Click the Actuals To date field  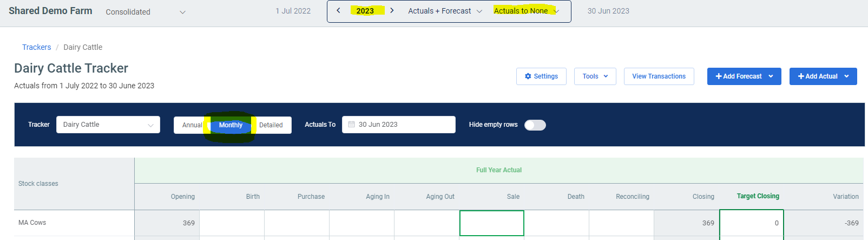(x=398, y=125)
